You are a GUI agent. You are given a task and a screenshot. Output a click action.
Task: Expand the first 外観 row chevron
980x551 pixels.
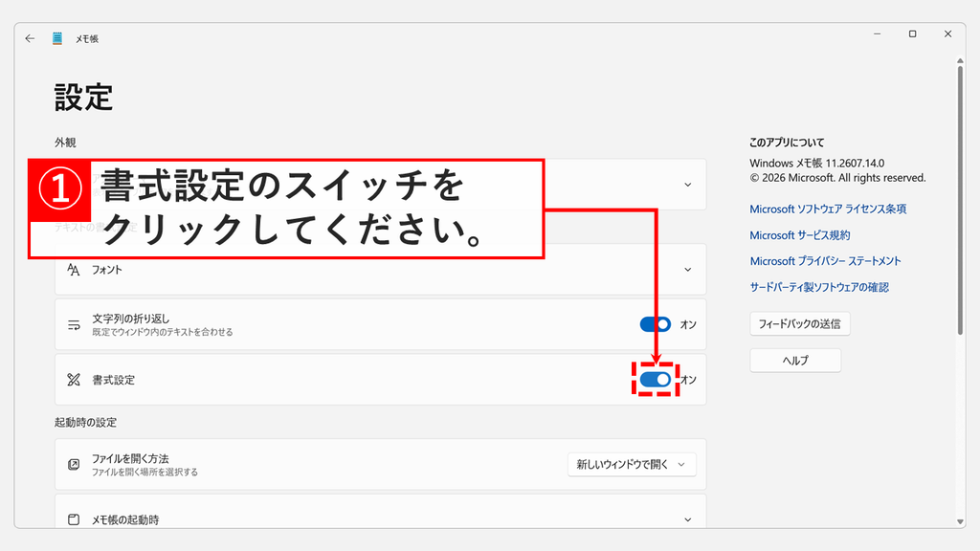click(x=687, y=185)
